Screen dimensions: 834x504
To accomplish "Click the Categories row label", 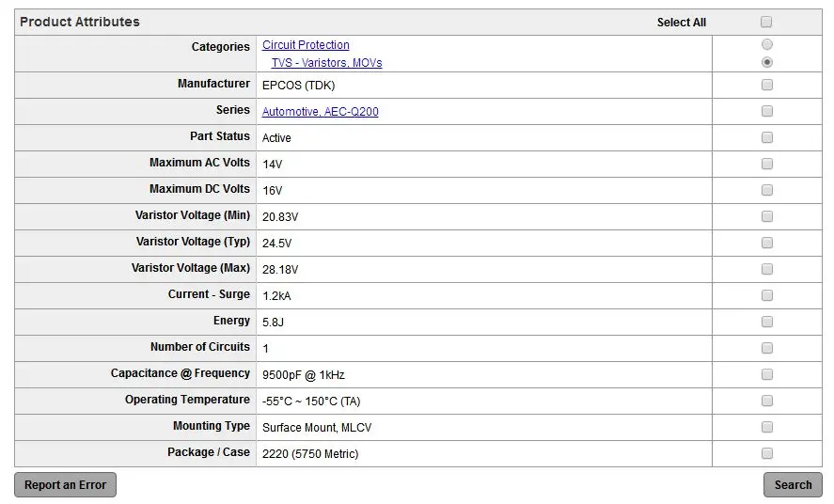I will point(221,47).
